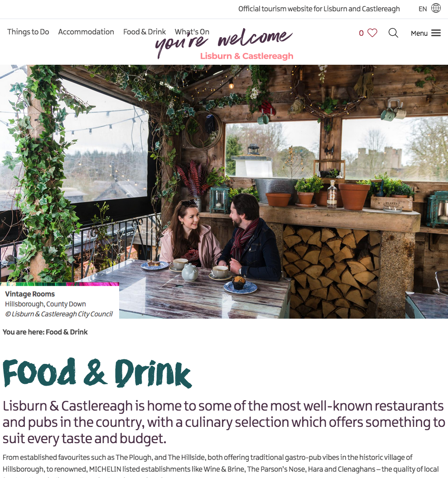Click the Vintage Rooms caption title
This screenshot has height=478, width=448.
pos(30,294)
